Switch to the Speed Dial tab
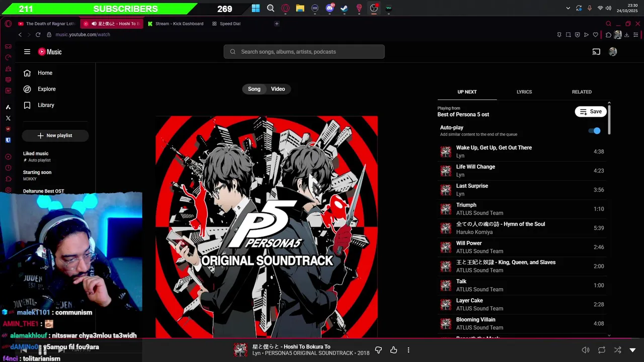644x362 pixels. pyautogui.click(x=226, y=24)
